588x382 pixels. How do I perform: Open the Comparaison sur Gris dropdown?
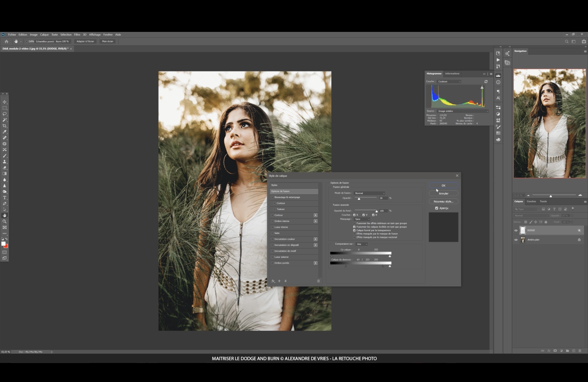pyautogui.click(x=362, y=244)
